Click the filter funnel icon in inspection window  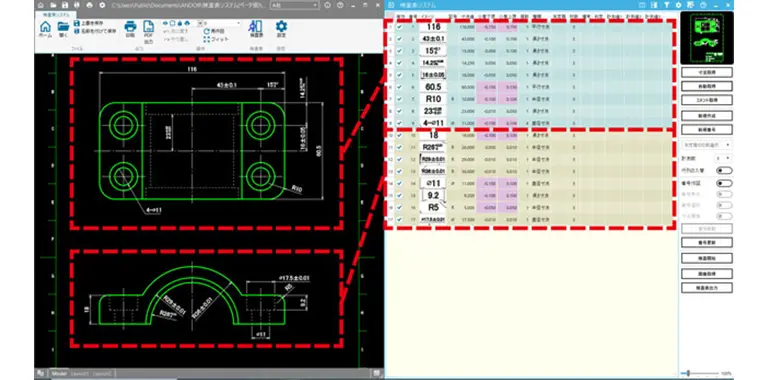tap(666, 5)
